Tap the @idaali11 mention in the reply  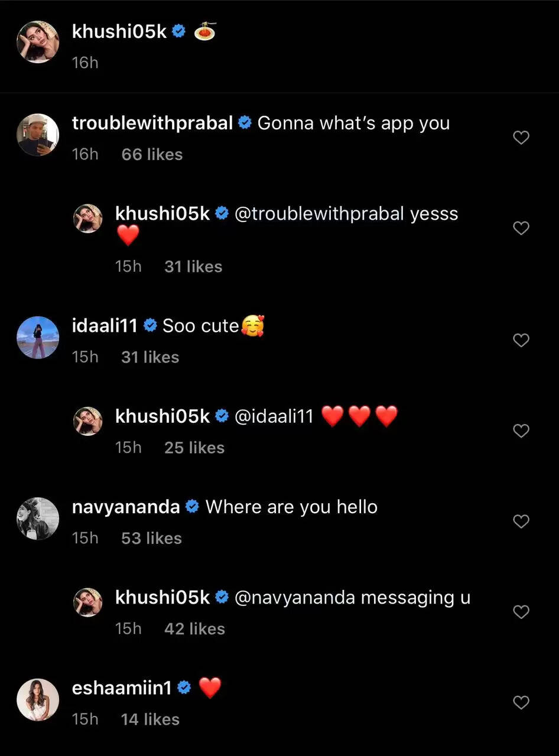coord(274,416)
